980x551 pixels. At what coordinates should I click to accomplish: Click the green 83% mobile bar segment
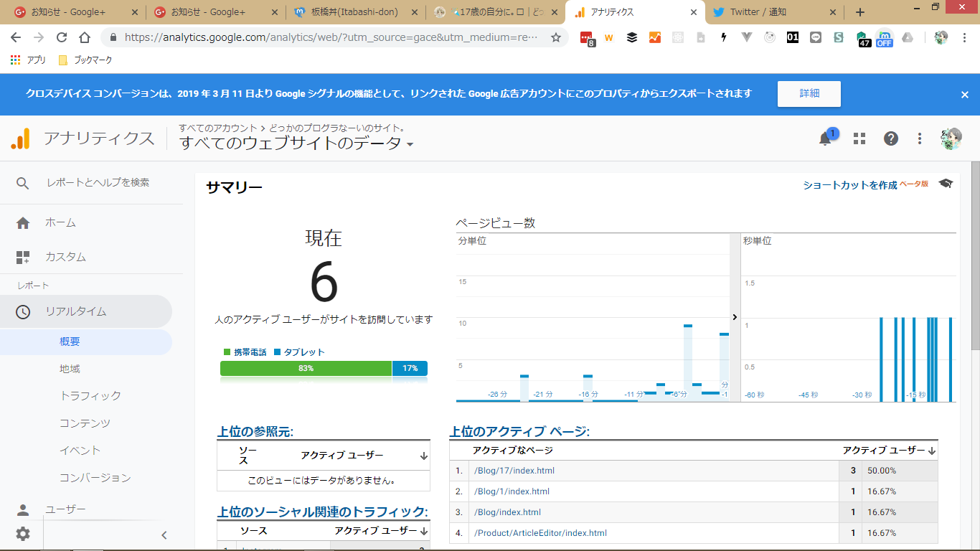pyautogui.click(x=306, y=368)
